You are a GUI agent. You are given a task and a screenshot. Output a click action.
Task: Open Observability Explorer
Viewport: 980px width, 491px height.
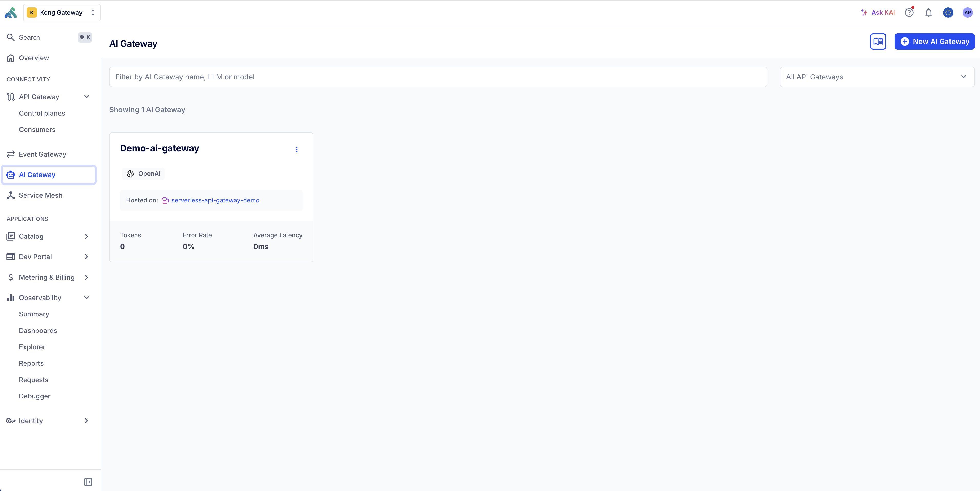point(32,347)
